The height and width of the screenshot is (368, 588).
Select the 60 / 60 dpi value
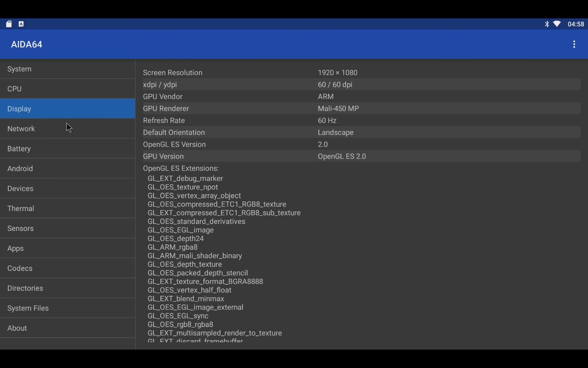click(335, 85)
